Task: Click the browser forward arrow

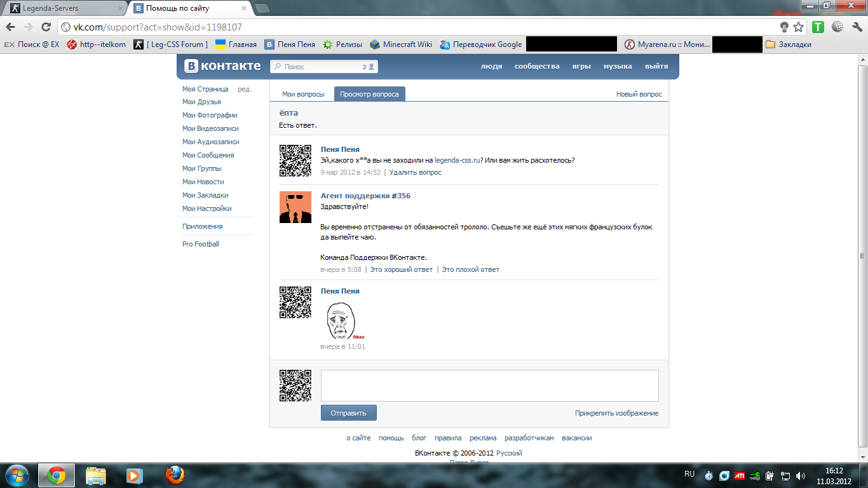Action: coord(28,27)
